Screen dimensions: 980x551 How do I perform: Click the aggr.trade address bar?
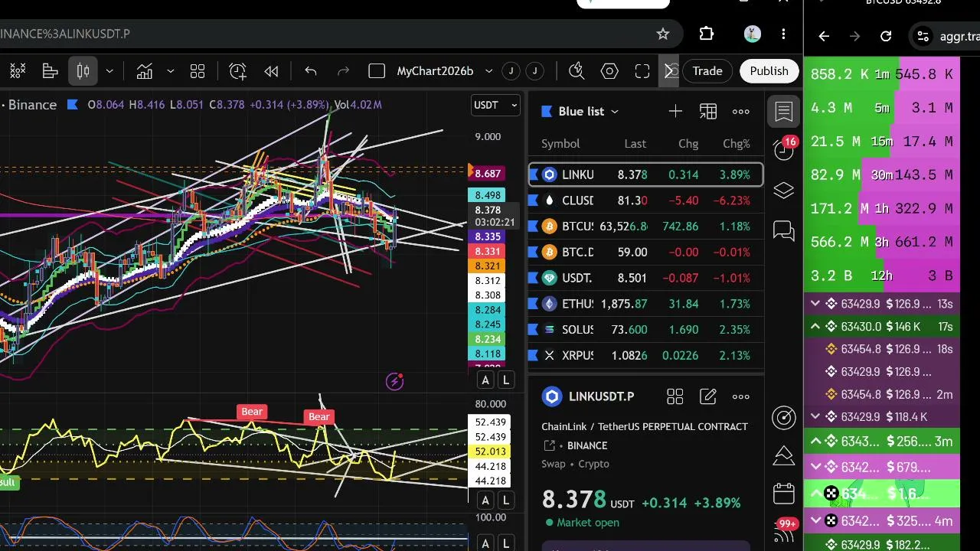click(x=946, y=36)
